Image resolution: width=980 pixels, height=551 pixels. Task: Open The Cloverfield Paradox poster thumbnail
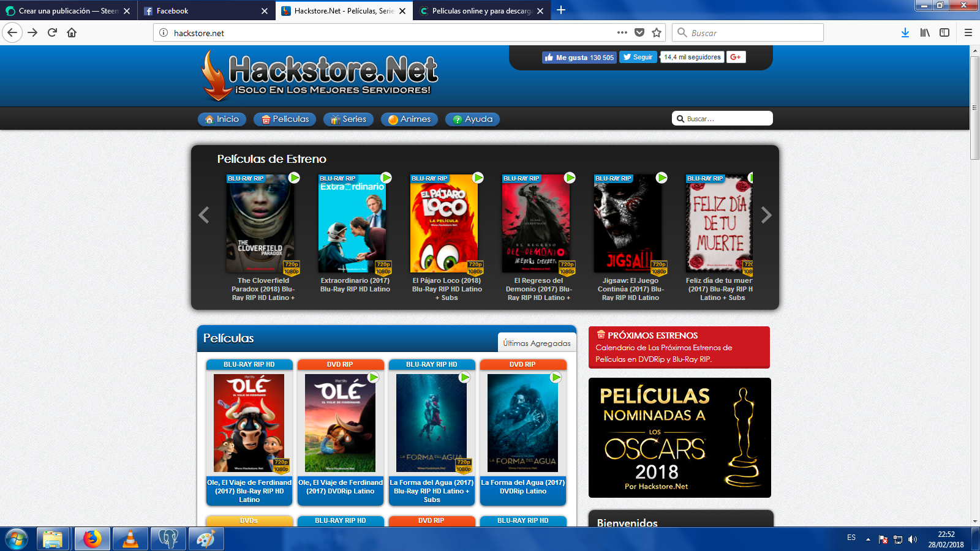coord(260,224)
